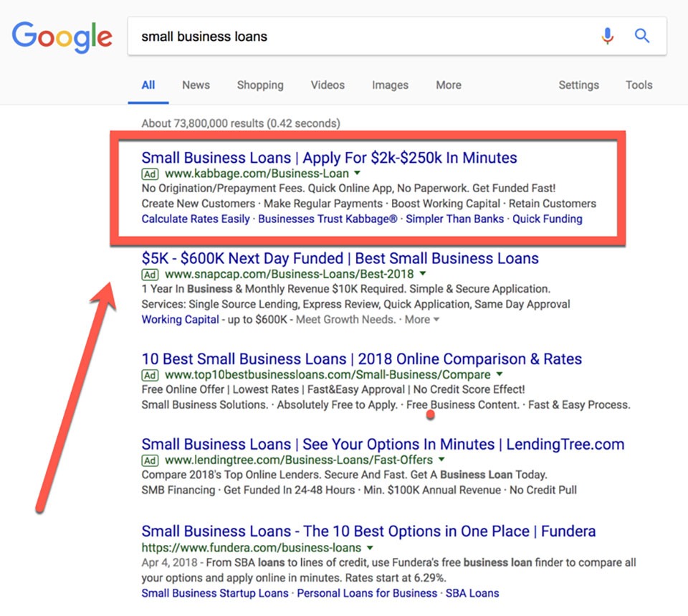Expand dropdown arrow next to kabbage.com URL

(357, 173)
